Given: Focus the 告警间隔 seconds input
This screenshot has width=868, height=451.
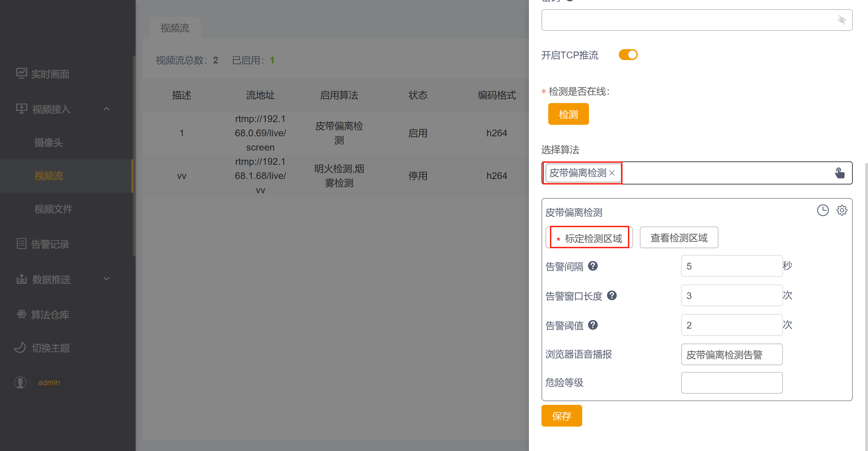Looking at the screenshot, I should tap(732, 266).
